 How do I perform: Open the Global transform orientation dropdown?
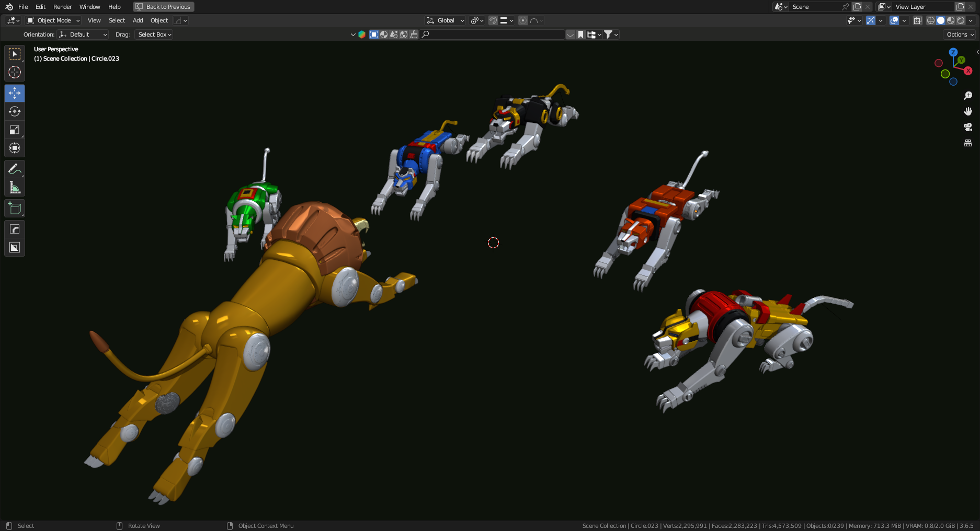446,20
